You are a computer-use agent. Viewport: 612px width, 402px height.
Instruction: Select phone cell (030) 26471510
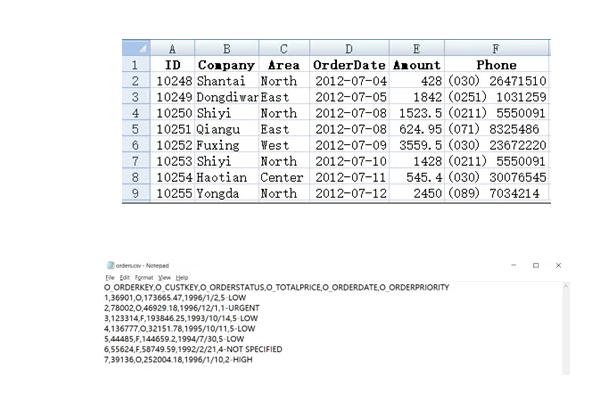(x=496, y=80)
